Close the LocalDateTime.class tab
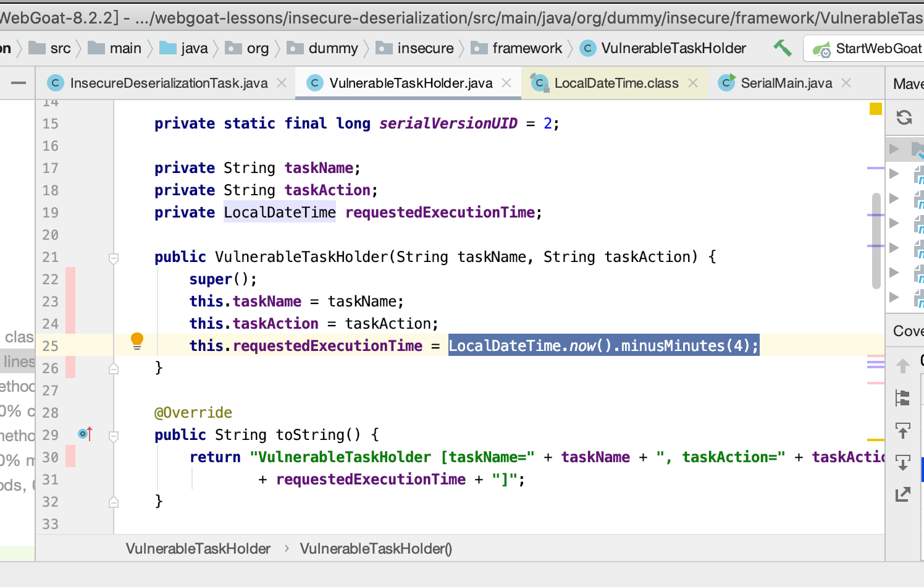The image size is (924, 587). (x=693, y=83)
